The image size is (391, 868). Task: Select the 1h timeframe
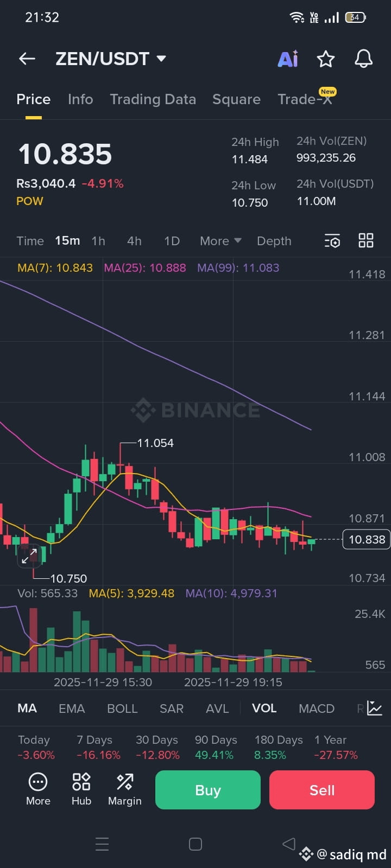click(98, 240)
